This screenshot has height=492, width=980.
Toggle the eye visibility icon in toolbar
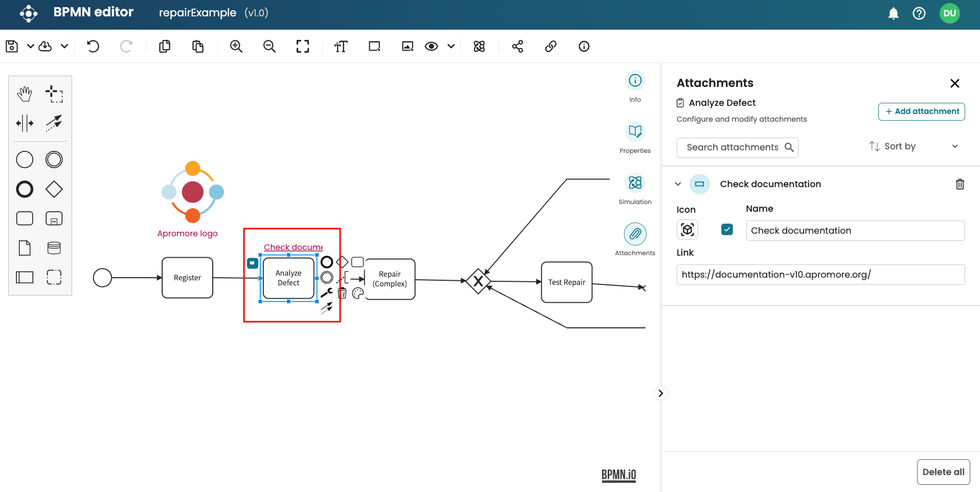[x=431, y=47]
